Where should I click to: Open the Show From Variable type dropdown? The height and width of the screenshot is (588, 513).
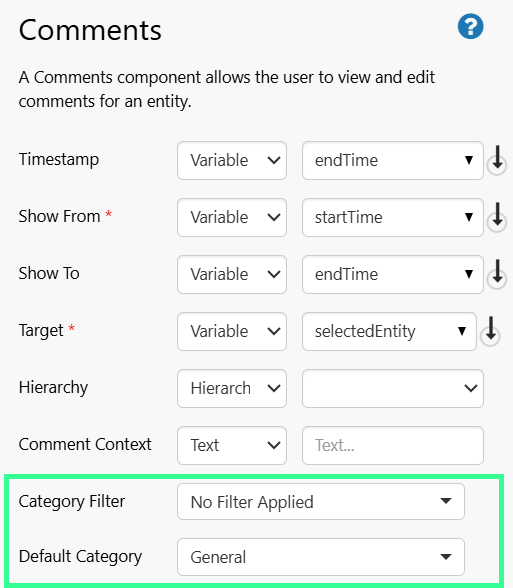pos(232,218)
